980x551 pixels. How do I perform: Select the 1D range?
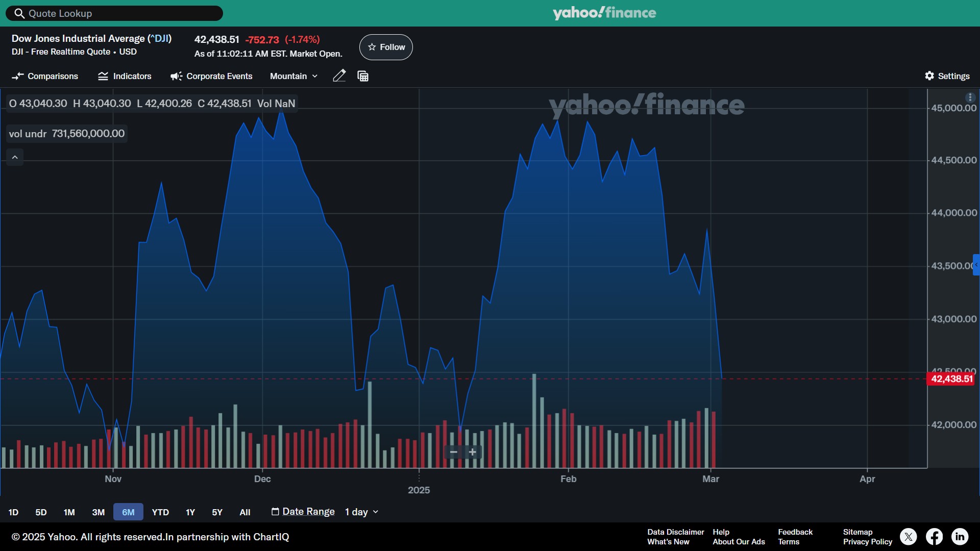[x=13, y=512]
